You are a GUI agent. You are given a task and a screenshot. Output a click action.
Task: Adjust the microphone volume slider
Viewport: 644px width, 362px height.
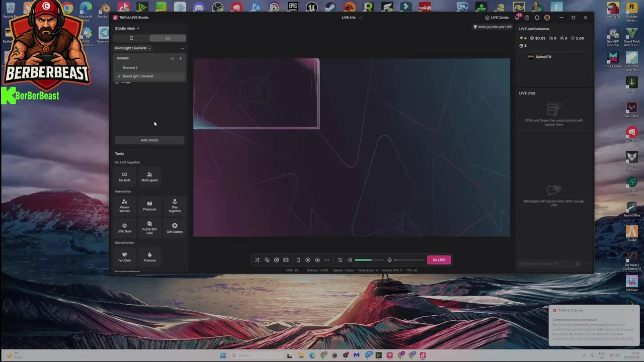coord(409,260)
